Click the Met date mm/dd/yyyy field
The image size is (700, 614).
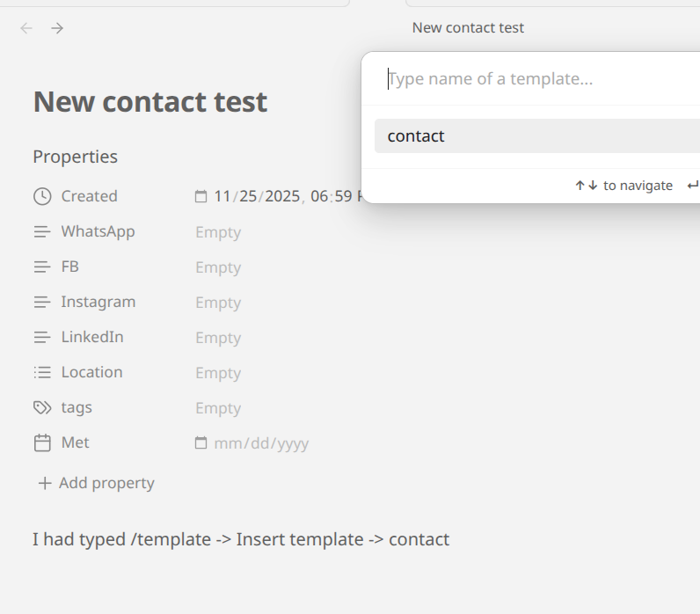pos(261,443)
